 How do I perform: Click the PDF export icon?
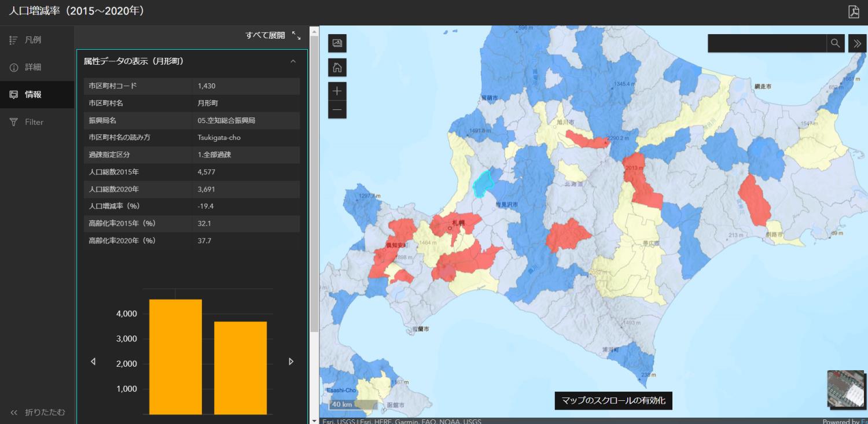pyautogui.click(x=854, y=12)
